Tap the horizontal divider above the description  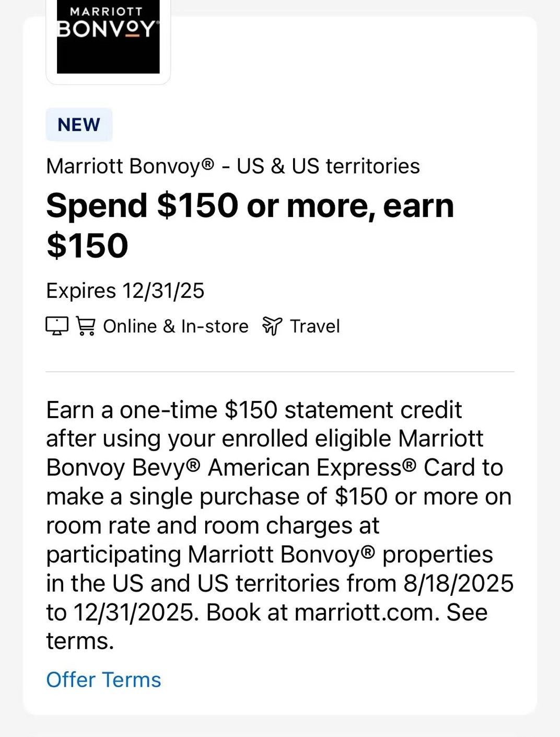[280, 372]
